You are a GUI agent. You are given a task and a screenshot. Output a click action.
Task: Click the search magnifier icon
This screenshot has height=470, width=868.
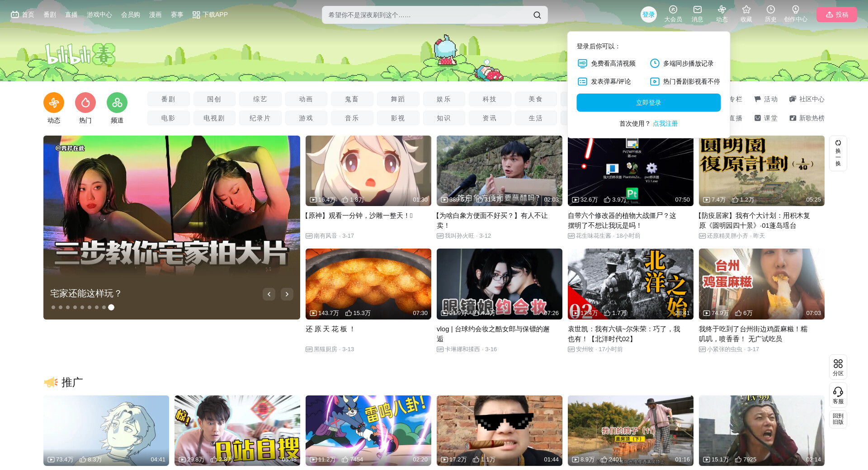pyautogui.click(x=537, y=15)
